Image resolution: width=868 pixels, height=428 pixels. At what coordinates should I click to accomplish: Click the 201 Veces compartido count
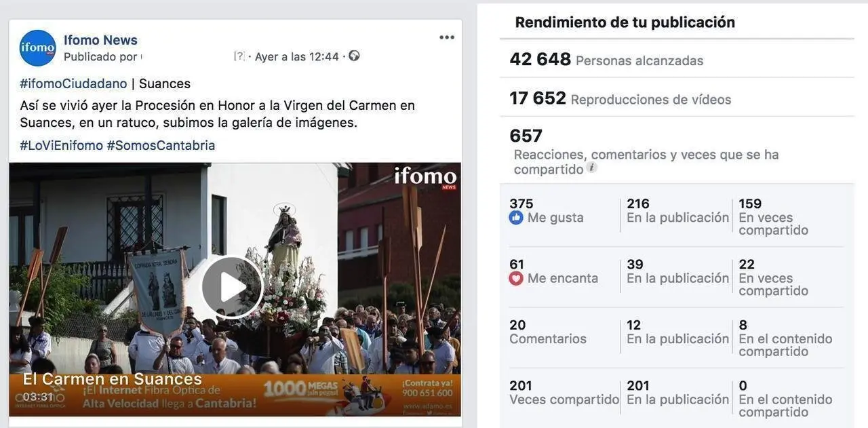564,393
